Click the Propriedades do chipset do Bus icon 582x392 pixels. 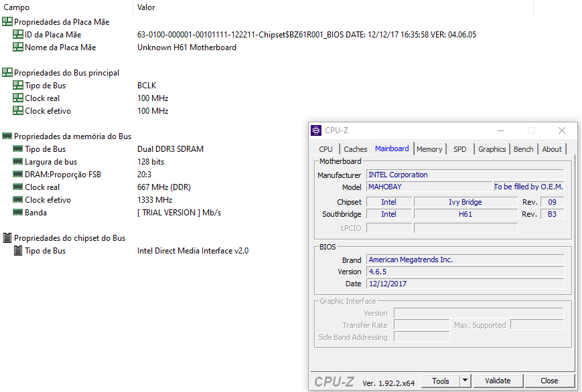pyautogui.click(x=7, y=238)
